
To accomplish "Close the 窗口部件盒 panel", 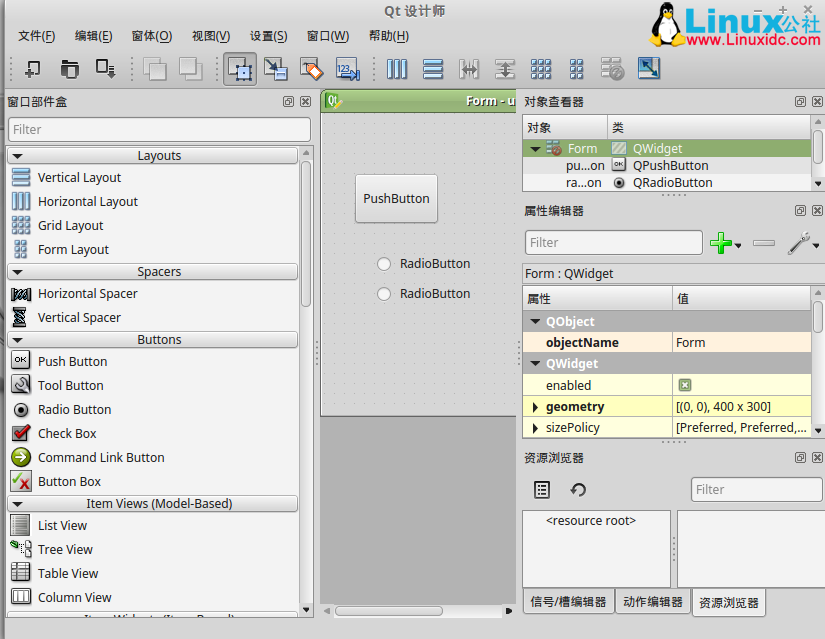I will coord(305,102).
